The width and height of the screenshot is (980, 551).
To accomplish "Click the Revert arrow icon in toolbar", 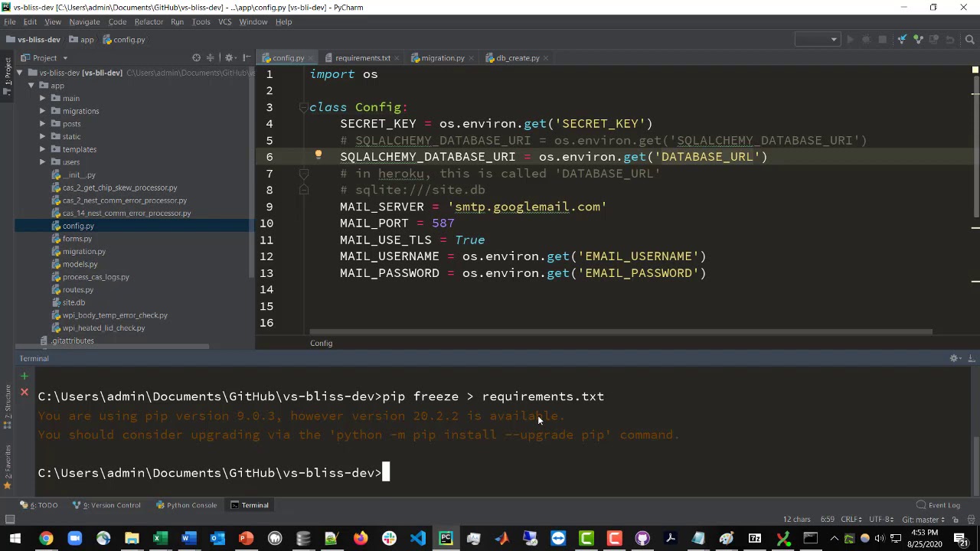I will [x=950, y=40].
